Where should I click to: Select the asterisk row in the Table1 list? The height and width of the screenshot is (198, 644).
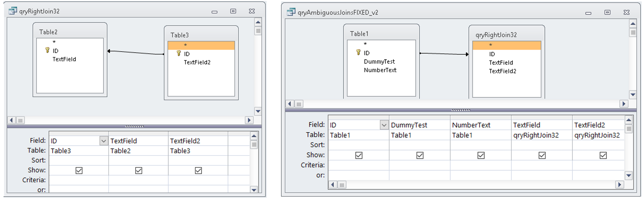tap(381, 44)
